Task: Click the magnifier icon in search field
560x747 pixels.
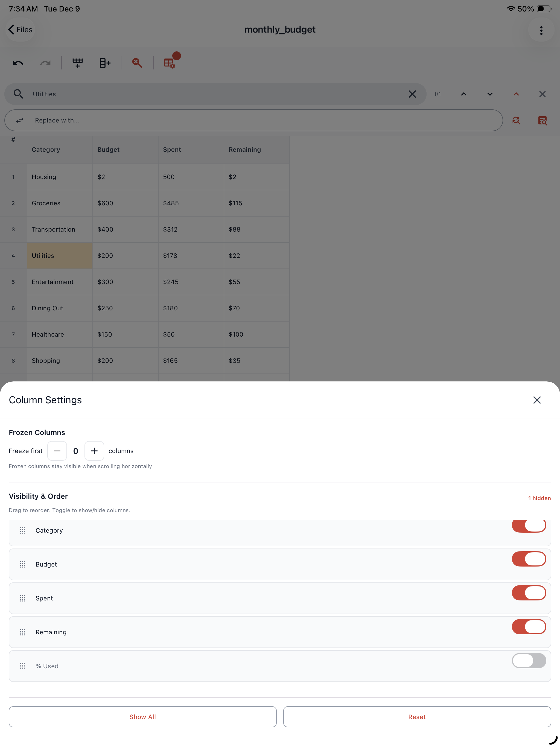Action: coord(18,94)
